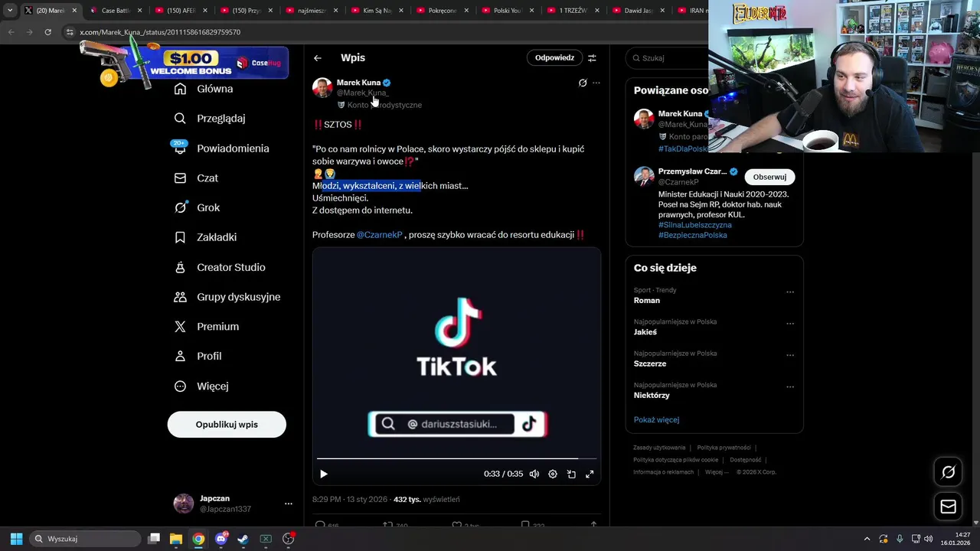The image size is (980, 551).
Task: Switch to the Case Battle tab
Action: coord(115,11)
